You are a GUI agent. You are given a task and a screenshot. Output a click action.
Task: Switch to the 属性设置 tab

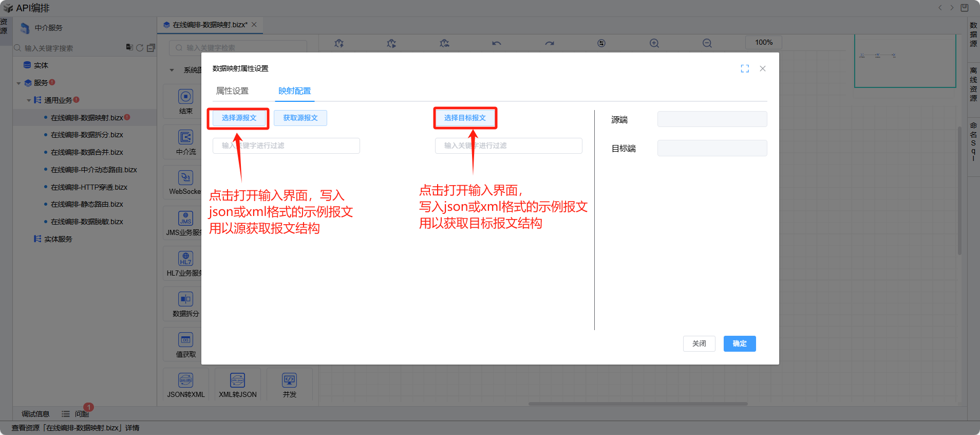pos(232,91)
